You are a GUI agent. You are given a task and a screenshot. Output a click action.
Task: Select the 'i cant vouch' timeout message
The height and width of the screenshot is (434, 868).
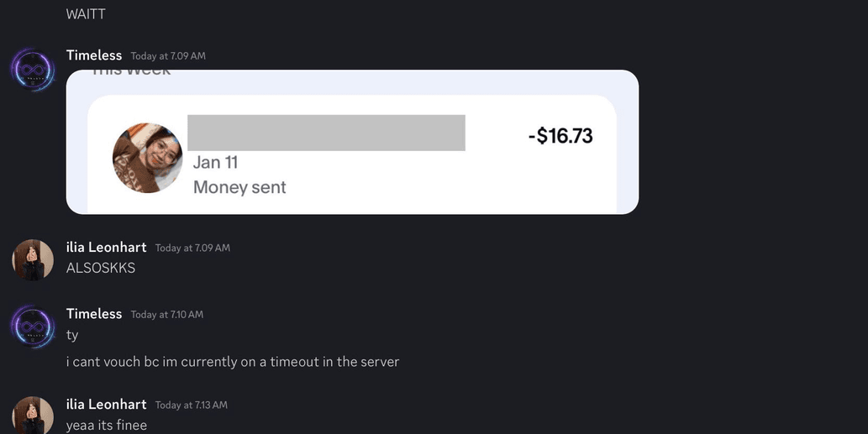pyautogui.click(x=233, y=362)
